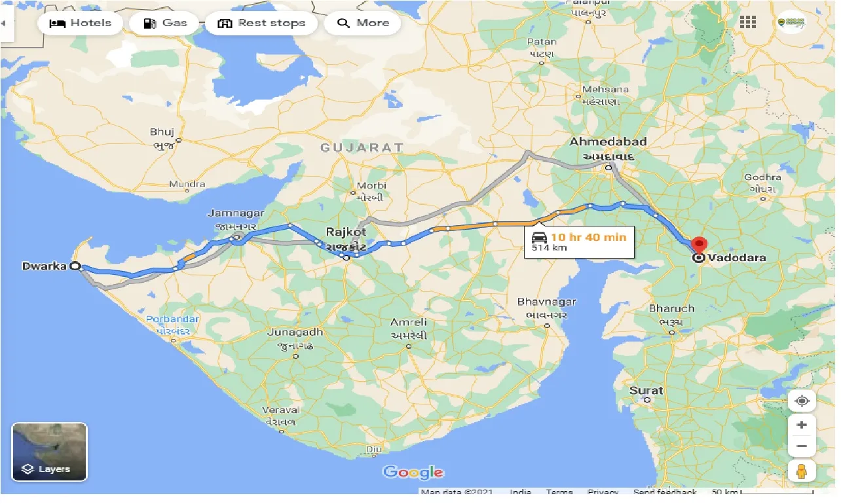Click the red Vadodara destination pin

(699, 247)
